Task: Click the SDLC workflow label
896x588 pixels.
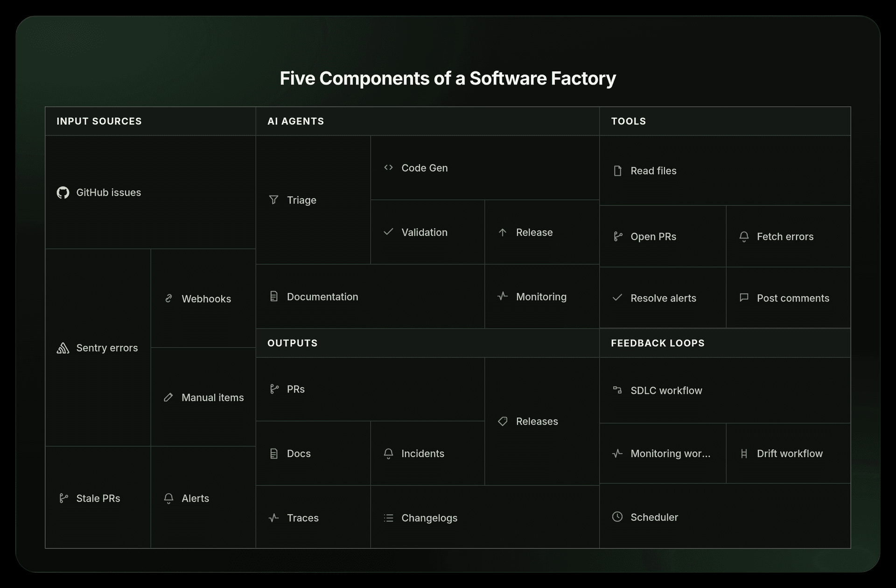Action: (666, 391)
